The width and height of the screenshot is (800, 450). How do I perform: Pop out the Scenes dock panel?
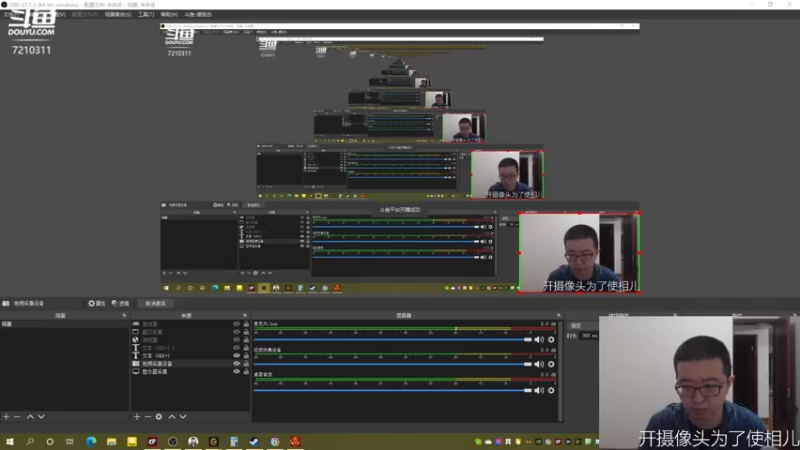click(124, 315)
